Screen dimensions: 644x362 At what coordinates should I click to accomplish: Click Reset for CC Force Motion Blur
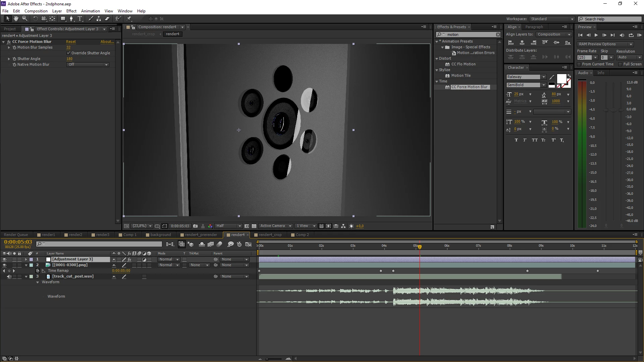pos(71,42)
